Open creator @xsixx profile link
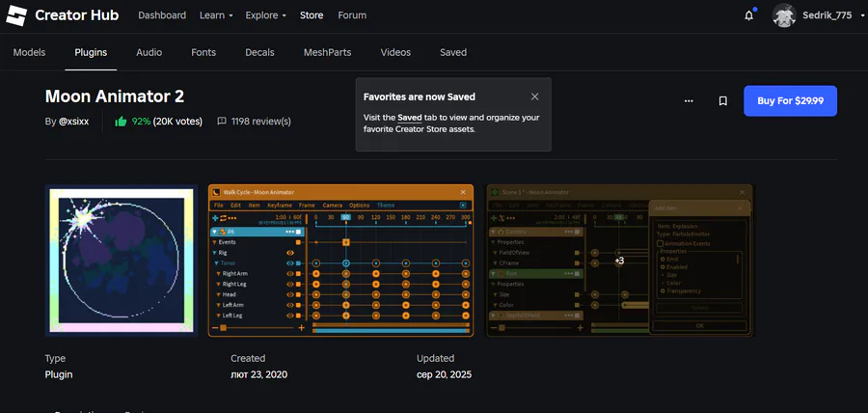Image resolution: width=868 pixels, height=413 pixels. (x=73, y=121)
